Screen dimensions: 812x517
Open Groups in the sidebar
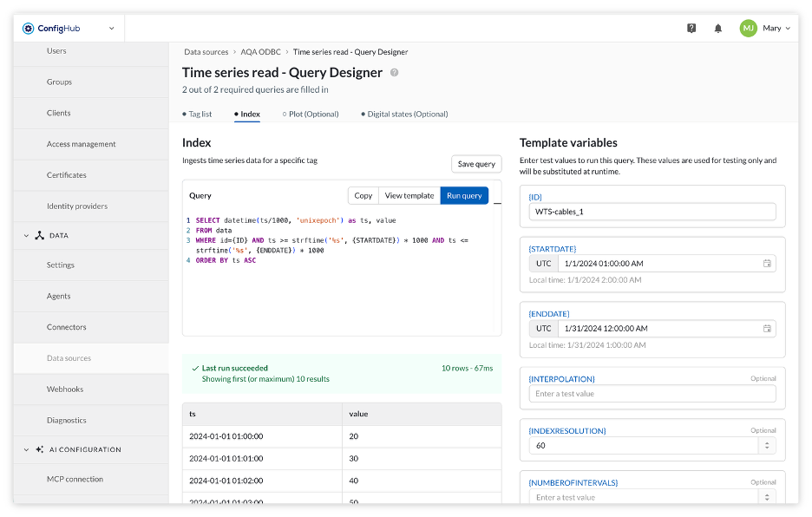[x=91, y=82]
